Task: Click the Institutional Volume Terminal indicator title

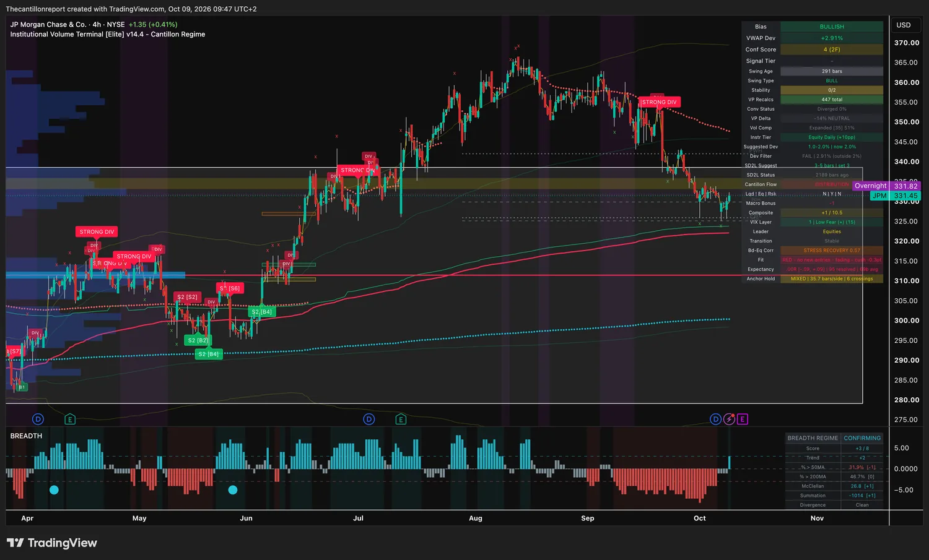Action: pyautogui.click(x=108, y=35)
